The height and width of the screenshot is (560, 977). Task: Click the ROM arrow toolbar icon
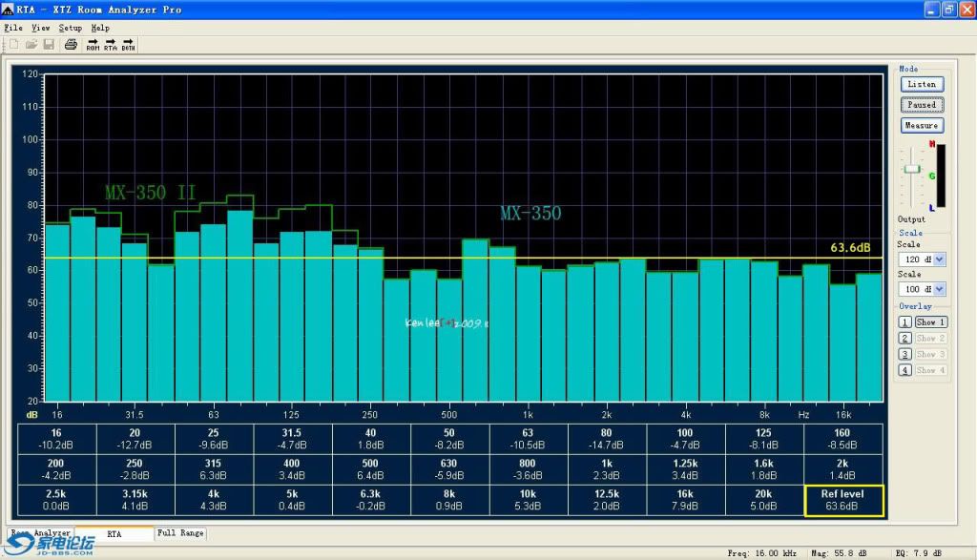click(x=93, y=45)
